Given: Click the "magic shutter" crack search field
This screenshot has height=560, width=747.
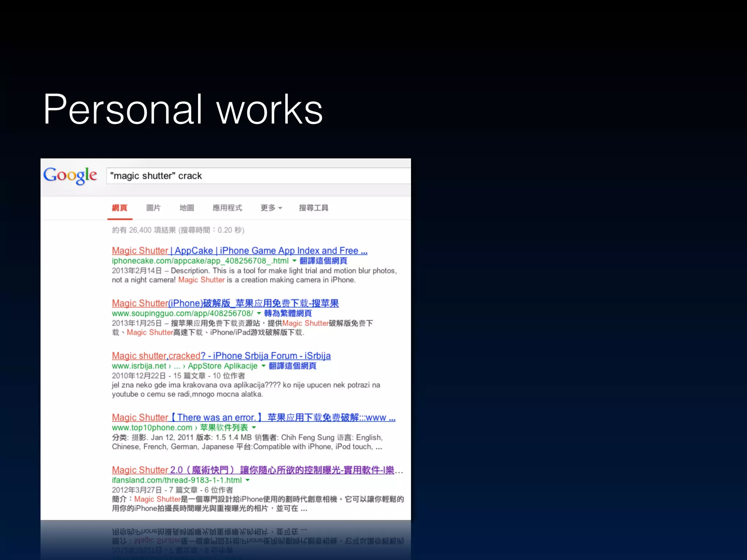Looking at the screenshot, I should pos(255,176).
